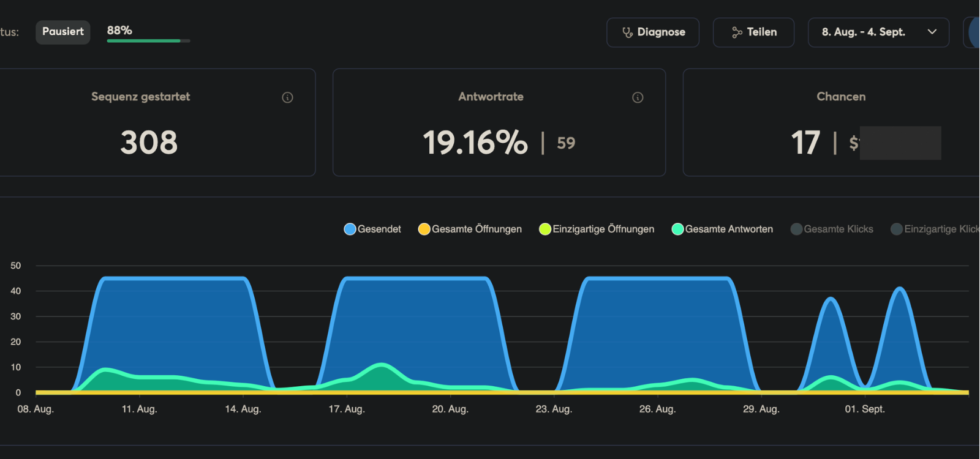The width and height of the screenshot is (980, 459).
Task: Click the info icon next to Antwortrate
Action: click(638, 97)
